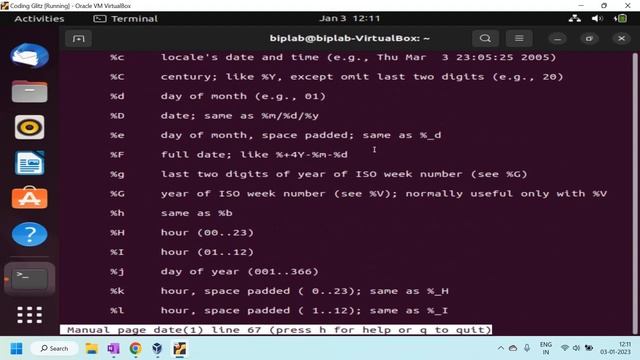
Task: Click the %I hour (01..12) line
Action: (x=182, y=252)
